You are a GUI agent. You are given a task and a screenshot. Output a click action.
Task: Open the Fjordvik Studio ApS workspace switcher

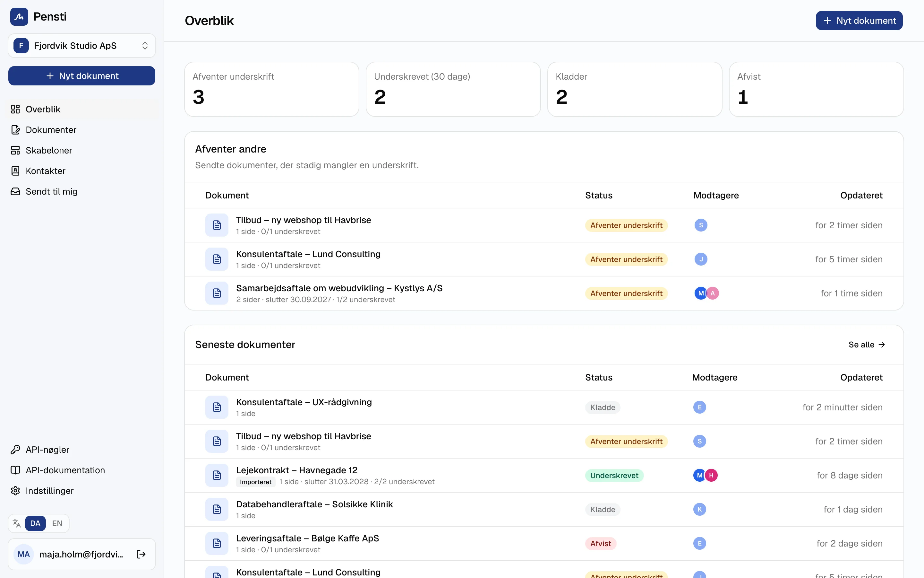click(x=82, y=46)
